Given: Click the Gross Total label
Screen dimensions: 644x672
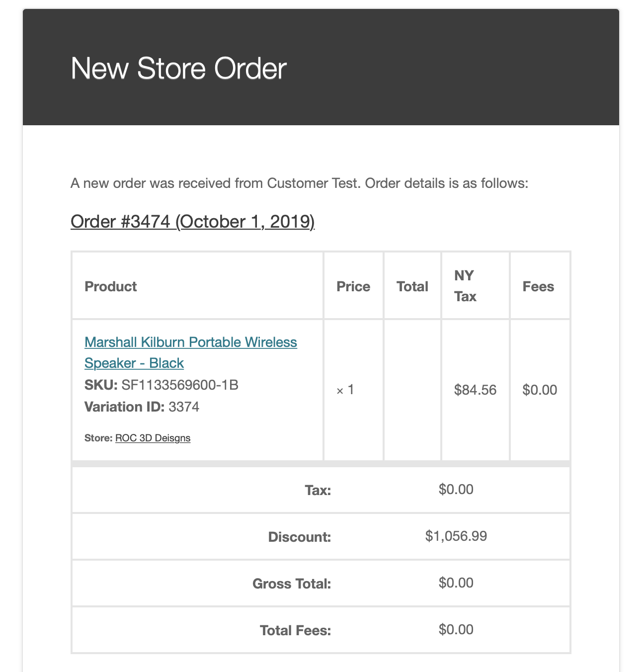Looking at the screenshot, I should (292, 584).
